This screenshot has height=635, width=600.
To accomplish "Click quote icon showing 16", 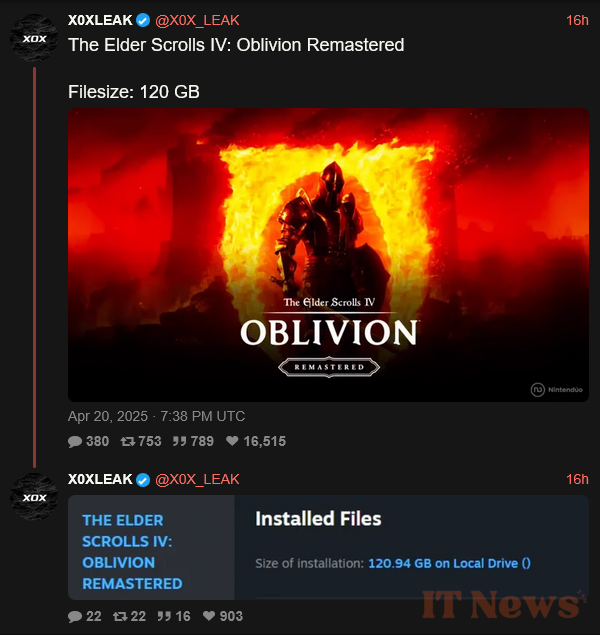I will 164,616.
